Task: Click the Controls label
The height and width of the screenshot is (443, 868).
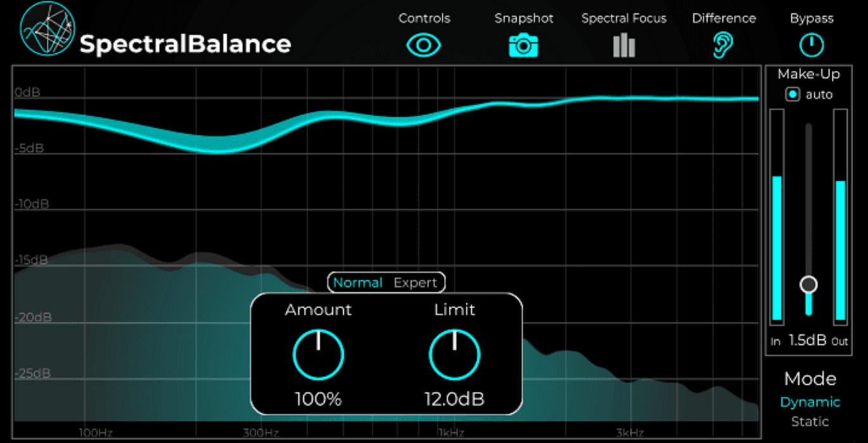Action: (424, 18)
